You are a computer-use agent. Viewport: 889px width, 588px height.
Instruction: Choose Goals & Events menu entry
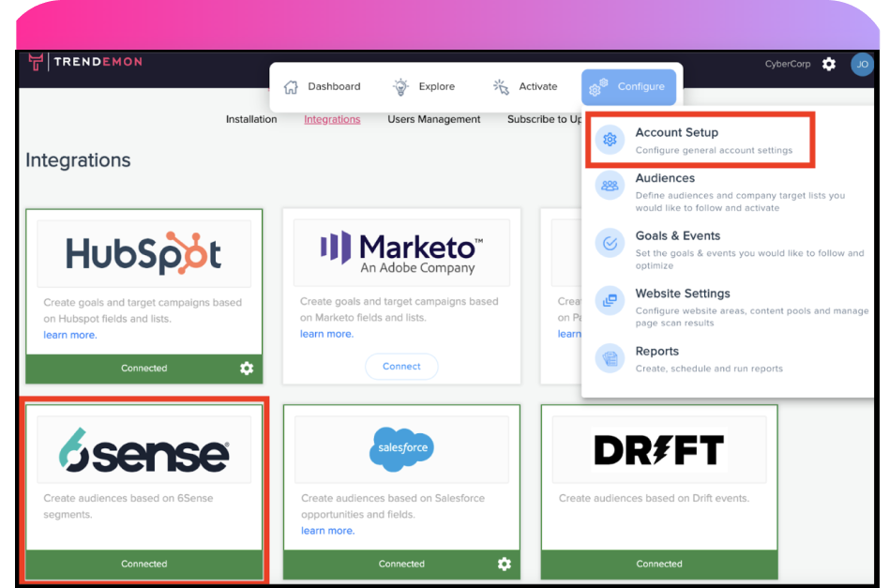point(730,250)
